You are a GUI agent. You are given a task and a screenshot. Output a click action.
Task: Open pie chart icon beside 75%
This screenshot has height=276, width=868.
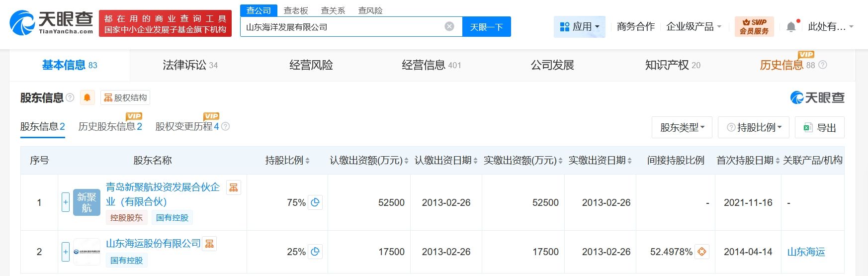click(x=315, y=202)
